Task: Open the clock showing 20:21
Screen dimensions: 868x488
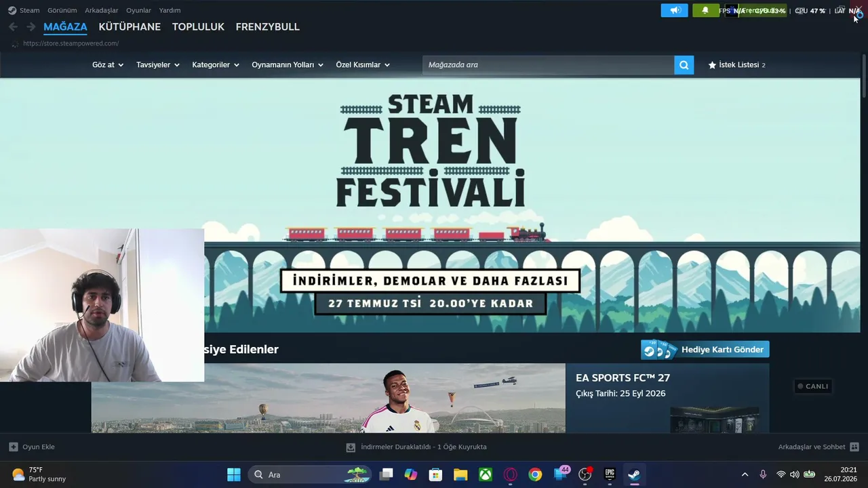Action: click(x=840, y=474)
